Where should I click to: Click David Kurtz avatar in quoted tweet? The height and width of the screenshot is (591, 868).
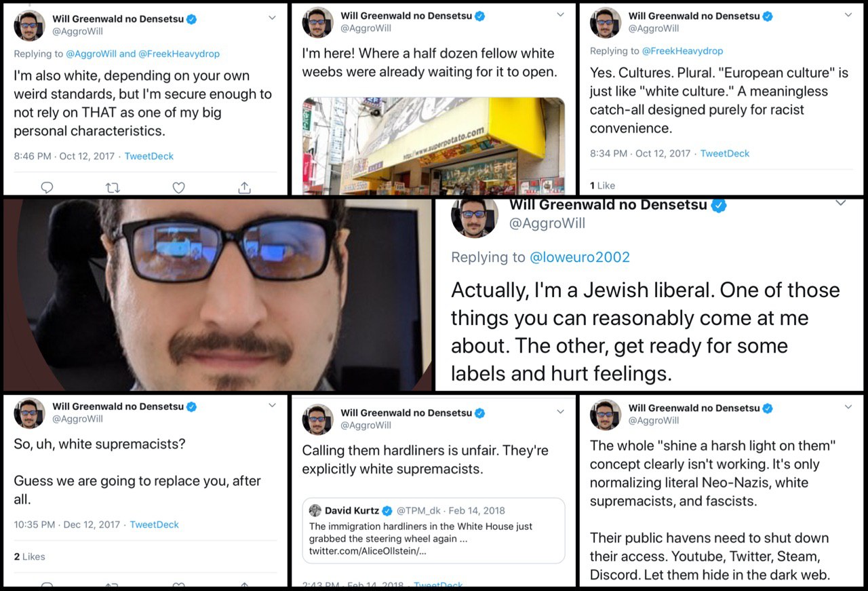point(315,510)
